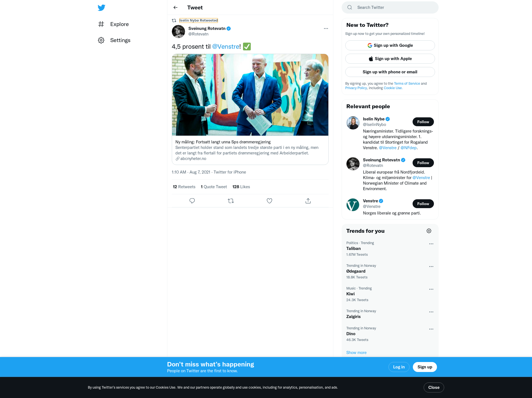The image size is (532, 398).
Task: Open Sveinung Rotevatn's profile avatar in tweet
Action: (x=178, y=32)
